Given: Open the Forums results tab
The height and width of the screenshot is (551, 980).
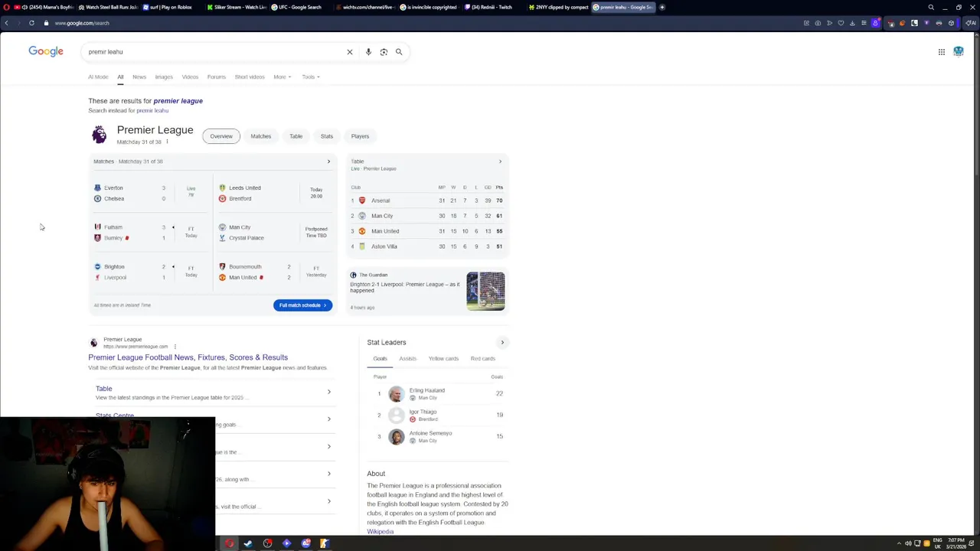Looking at the screenshot, I should [217, 77].
